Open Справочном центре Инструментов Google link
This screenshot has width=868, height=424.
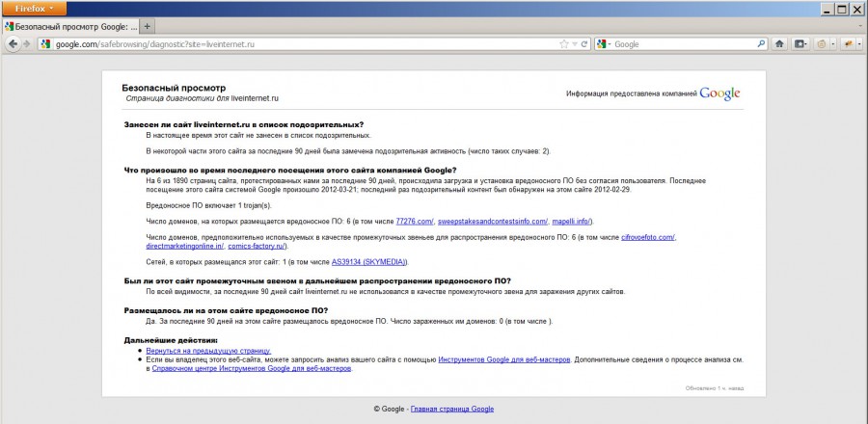click(x=252, y=369)
